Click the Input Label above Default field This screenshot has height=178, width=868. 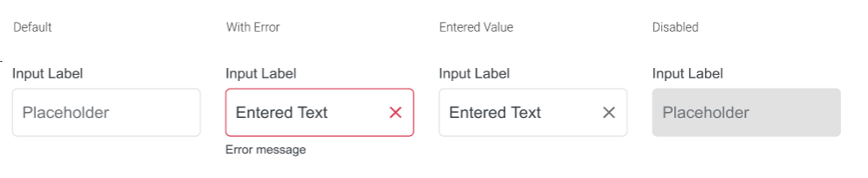(x=48, y=73)
